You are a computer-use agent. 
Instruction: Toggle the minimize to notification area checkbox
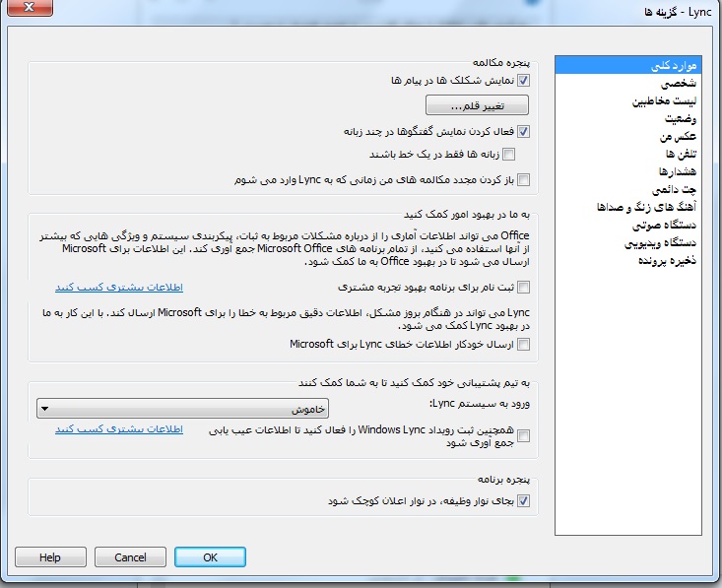tap(523, 501)
